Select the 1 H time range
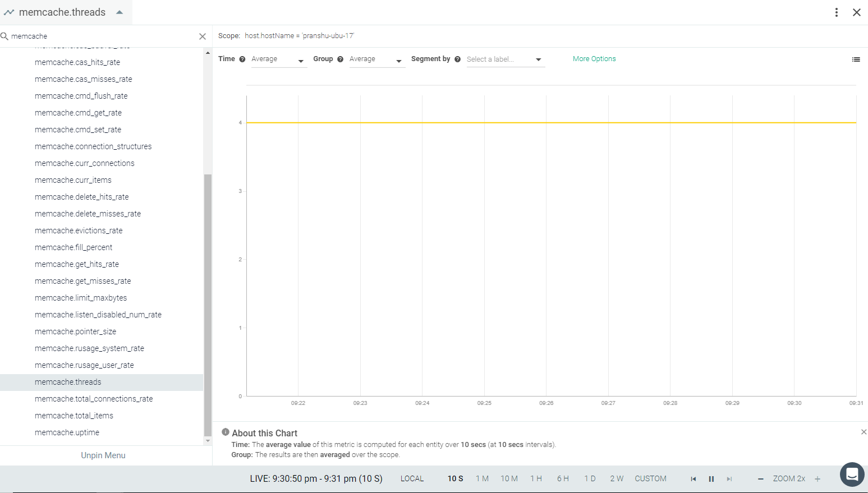 pyautogui.click(x=536, y=479)
